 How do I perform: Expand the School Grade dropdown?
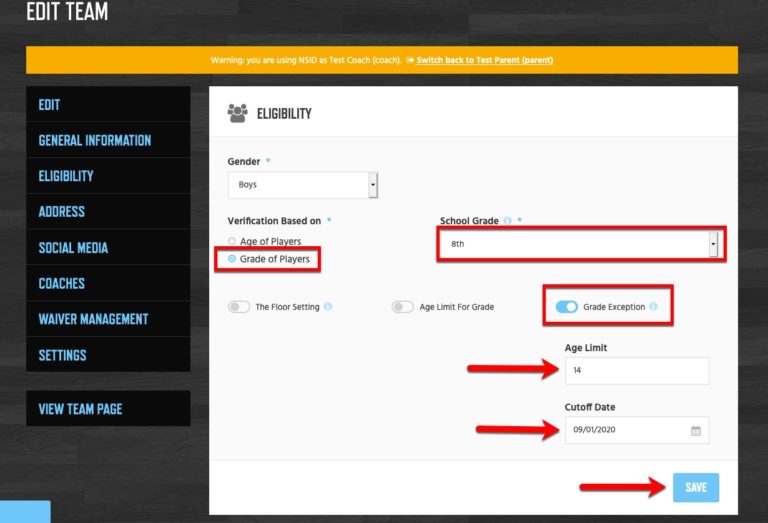pyautogui.click(x=579, y=243)
